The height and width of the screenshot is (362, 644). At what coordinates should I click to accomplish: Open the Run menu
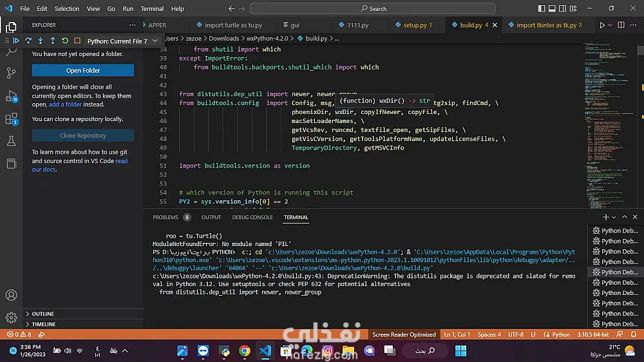(128, 8)
